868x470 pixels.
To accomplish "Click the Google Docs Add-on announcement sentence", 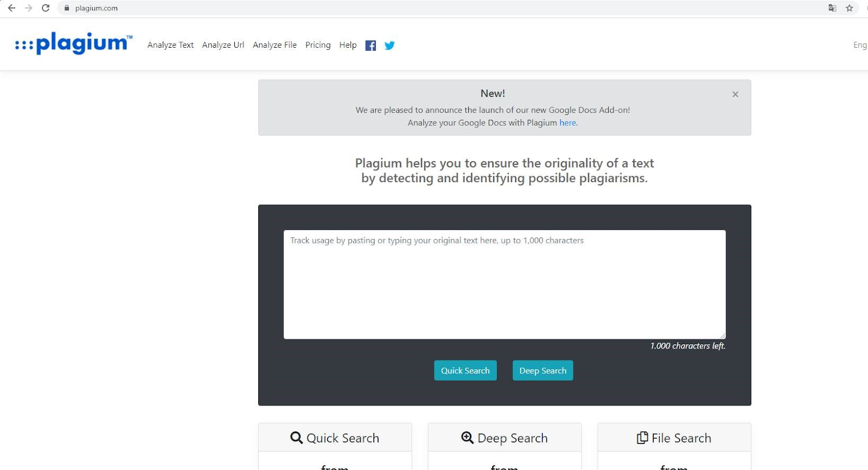I will [x=493, y=110].
